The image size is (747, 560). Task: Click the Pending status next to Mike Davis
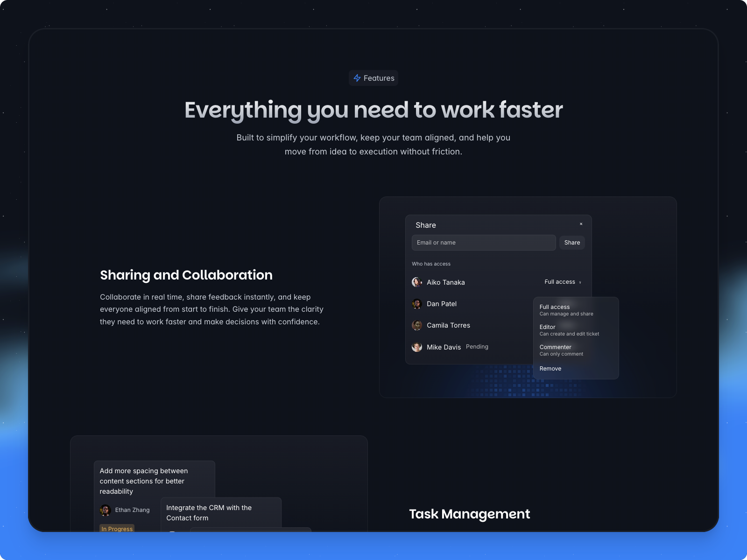click(477, 347)
